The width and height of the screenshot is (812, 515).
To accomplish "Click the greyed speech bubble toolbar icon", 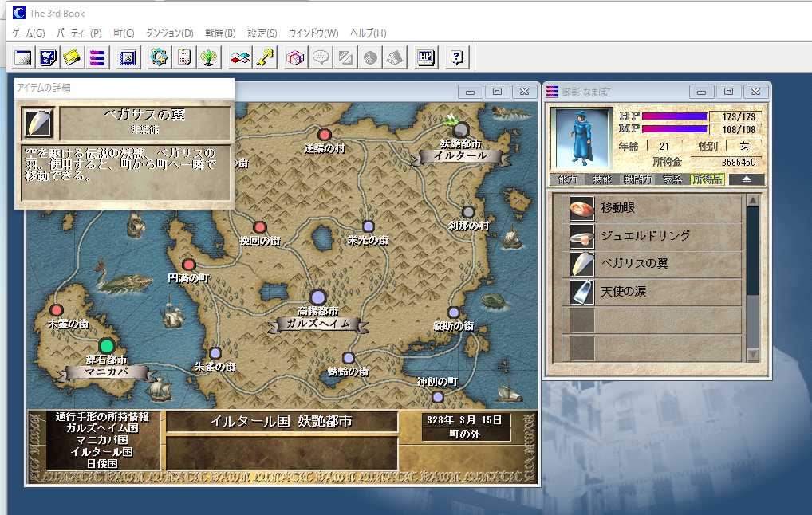I will [321, 57].
